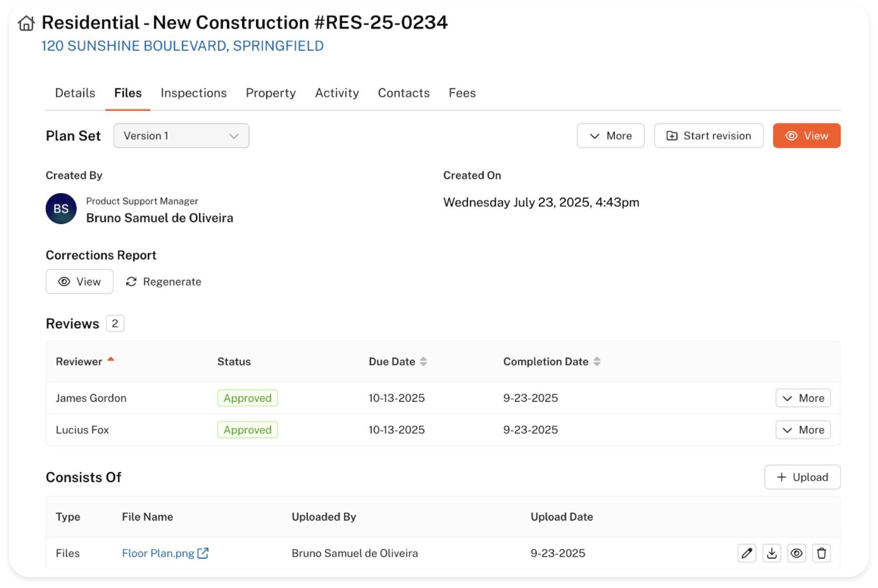
Task: Click the BS user avatar
Action: [61, 209]
